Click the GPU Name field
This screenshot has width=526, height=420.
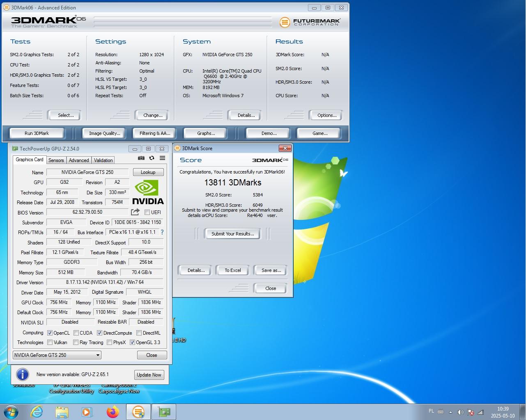(87, 172)
